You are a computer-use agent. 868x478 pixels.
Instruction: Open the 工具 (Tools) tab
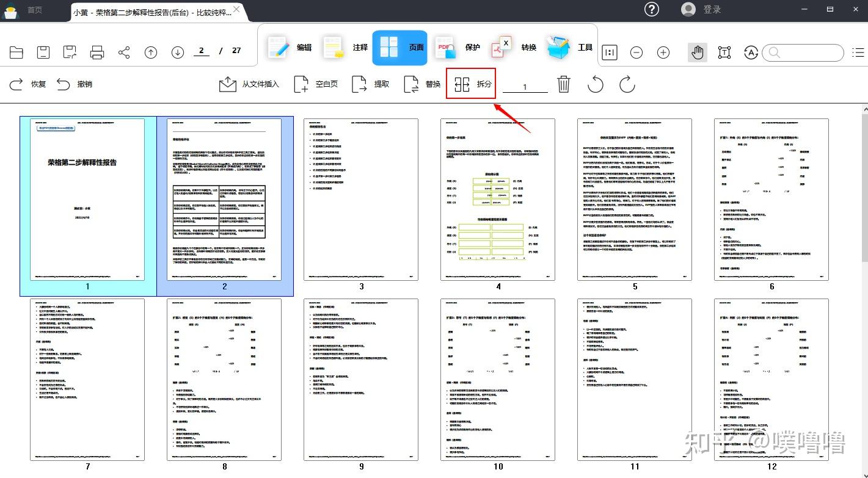coord(570,48)
